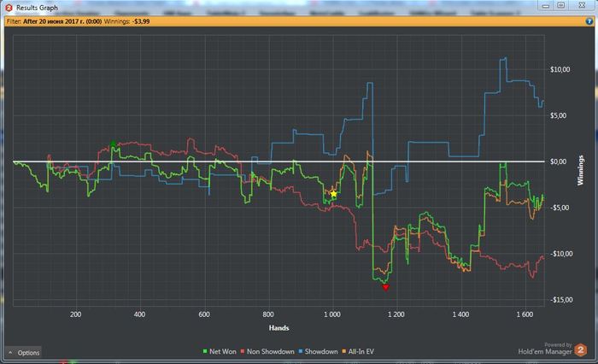Viewport: 598px width, 364px height.
Task: Click the red Non Showdown color swatch
Action: [x=242, y=351]
